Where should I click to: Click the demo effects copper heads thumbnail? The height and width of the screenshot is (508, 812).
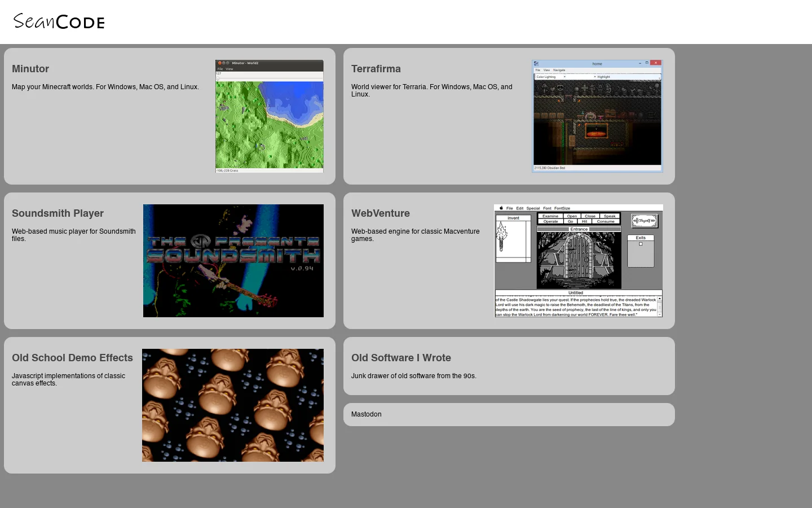click(x=233, y=405)
